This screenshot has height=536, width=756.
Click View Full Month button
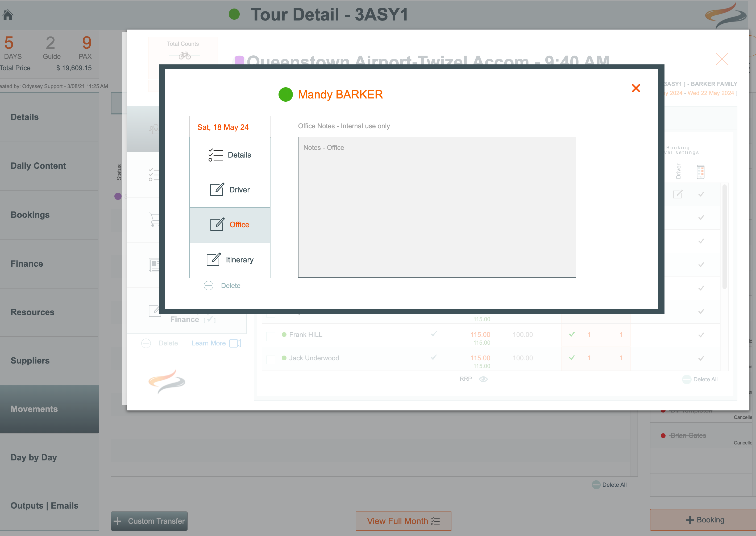(403, 521)
